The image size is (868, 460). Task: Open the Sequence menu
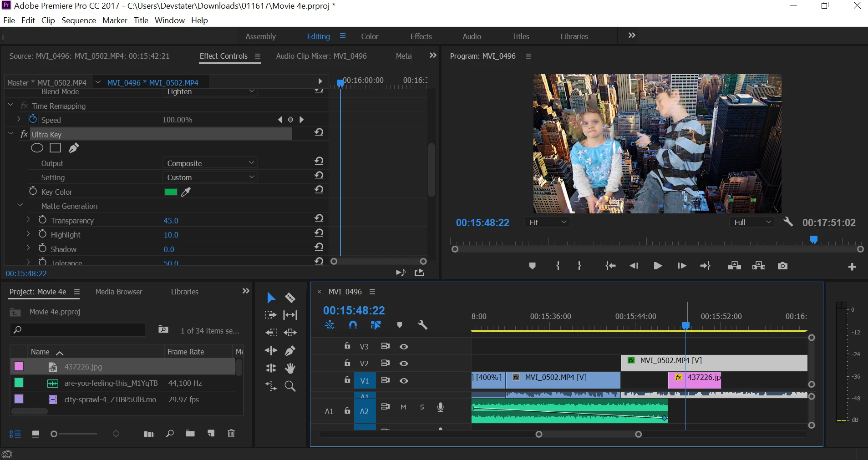[x=79, y=20]
